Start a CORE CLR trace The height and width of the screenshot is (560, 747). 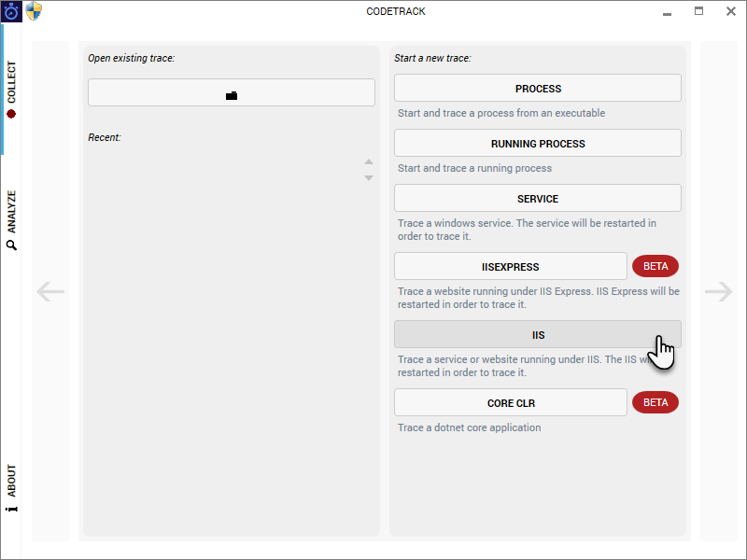pyautogui.click(x=510, y=403)
